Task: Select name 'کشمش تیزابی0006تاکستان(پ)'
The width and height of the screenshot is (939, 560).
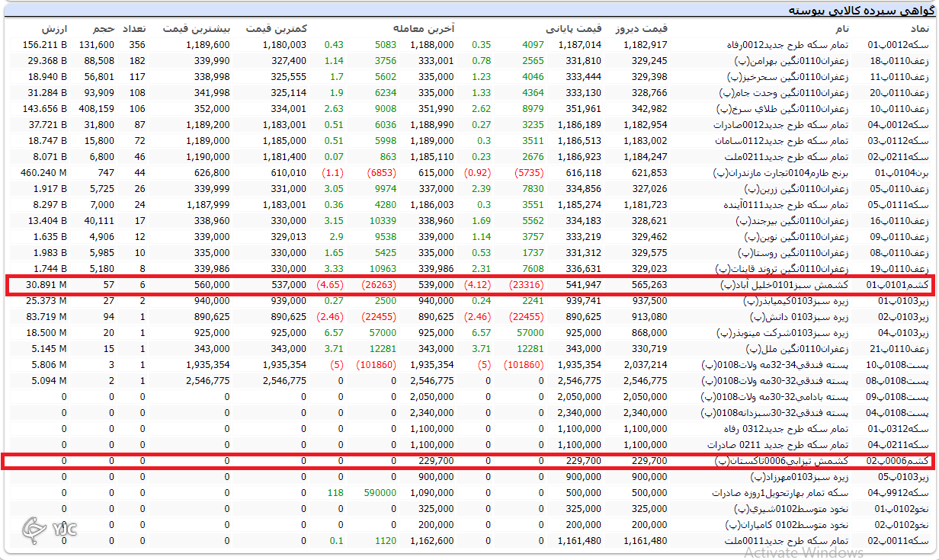Action: (x=782, y=461)
